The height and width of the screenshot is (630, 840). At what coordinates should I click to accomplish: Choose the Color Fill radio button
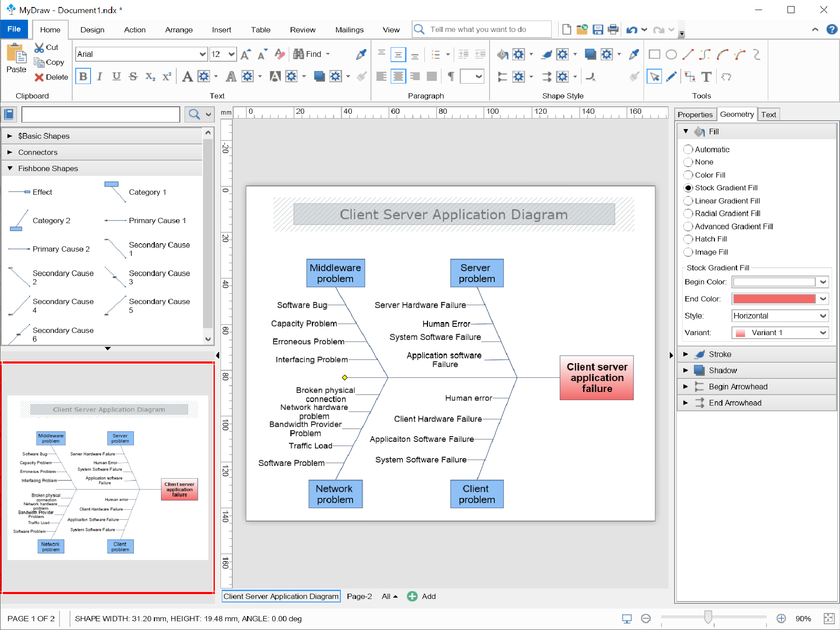coord(688,175)
